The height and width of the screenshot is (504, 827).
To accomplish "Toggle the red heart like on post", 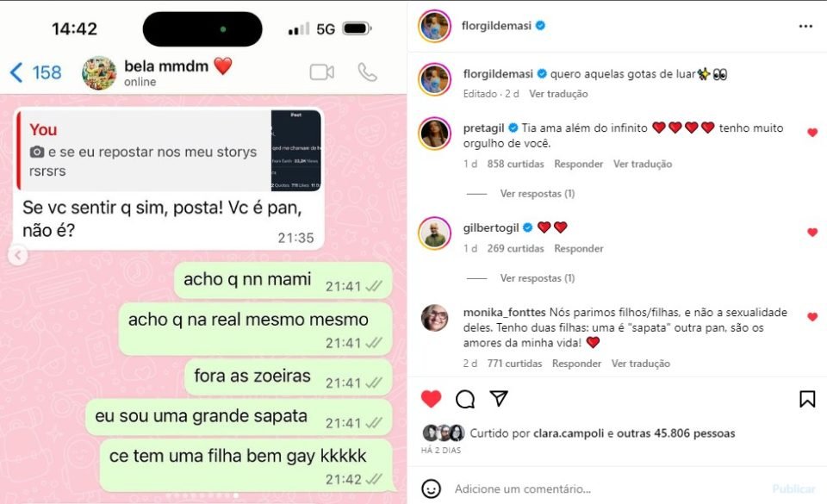I will [x=431, y=399].
